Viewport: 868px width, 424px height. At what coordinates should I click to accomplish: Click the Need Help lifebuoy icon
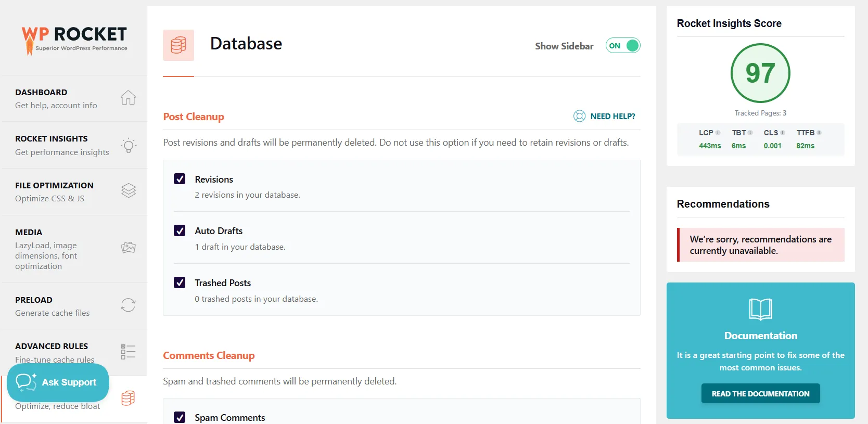579,116
